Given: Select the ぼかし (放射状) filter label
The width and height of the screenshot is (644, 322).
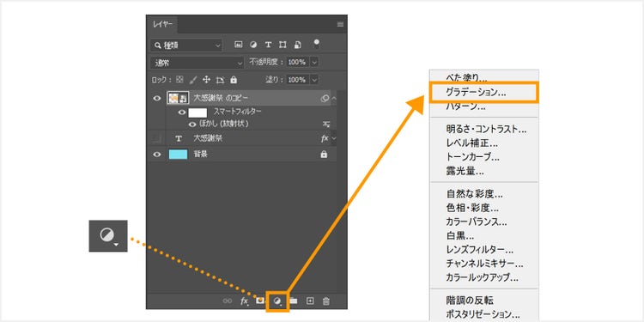Looking at the screenshot, I should tap(224, 124).
